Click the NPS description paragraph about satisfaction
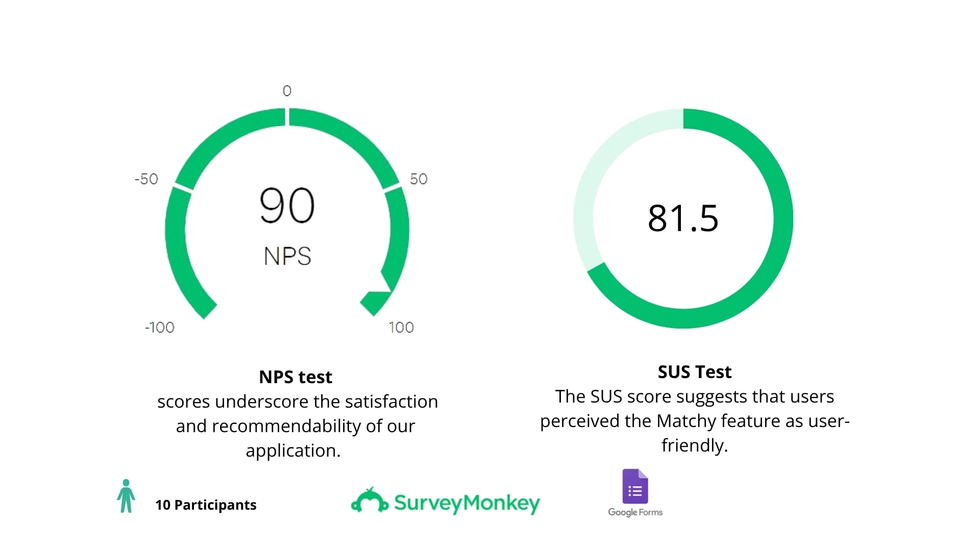980x551 pixels. pyautogui.click(x=297, y=426)
